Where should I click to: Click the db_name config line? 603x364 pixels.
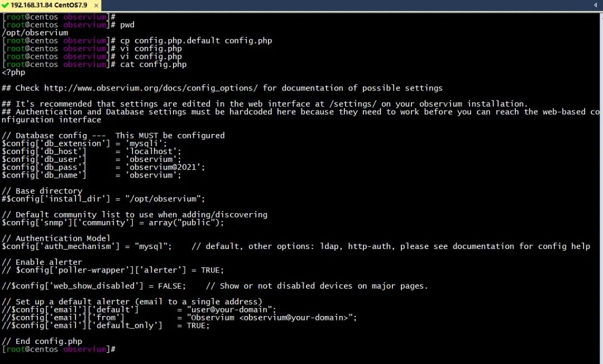tap(92, 175)
